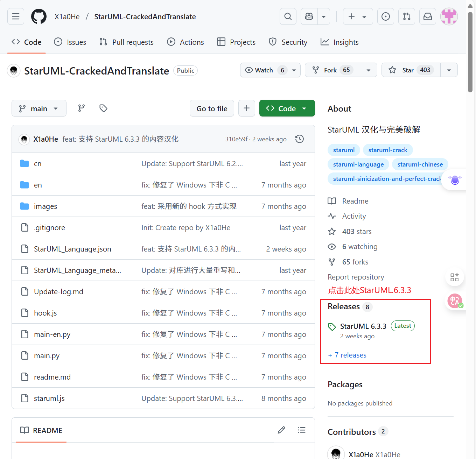Open the main-en.py file
The image size is (476, 459).
coord(52,334)
